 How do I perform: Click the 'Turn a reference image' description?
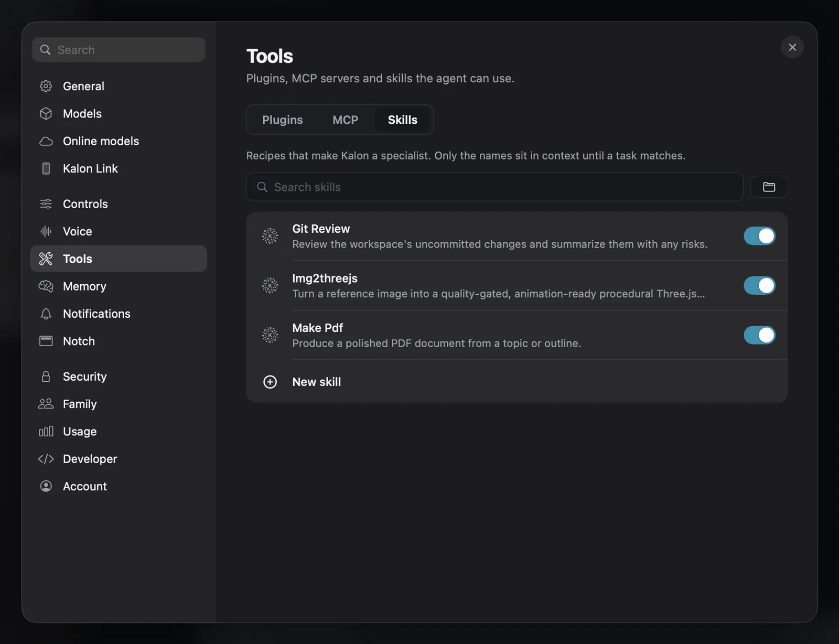click(499, 294)
